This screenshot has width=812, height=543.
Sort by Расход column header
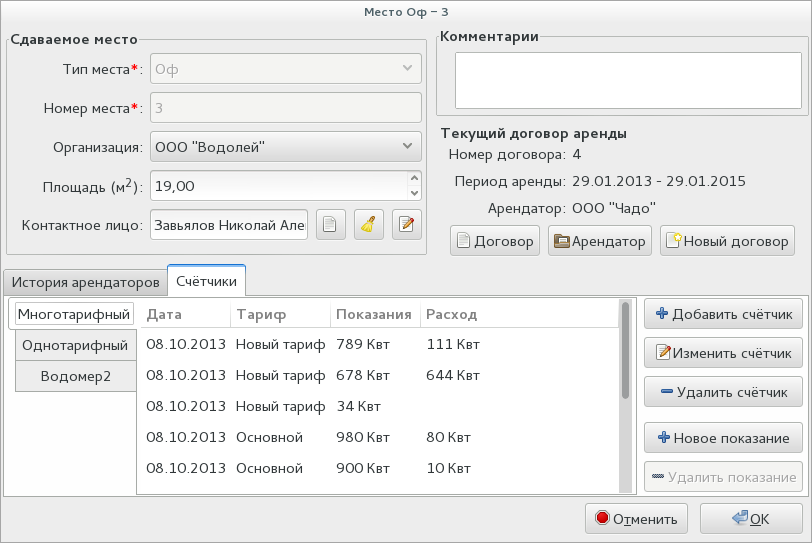point(519,314)
